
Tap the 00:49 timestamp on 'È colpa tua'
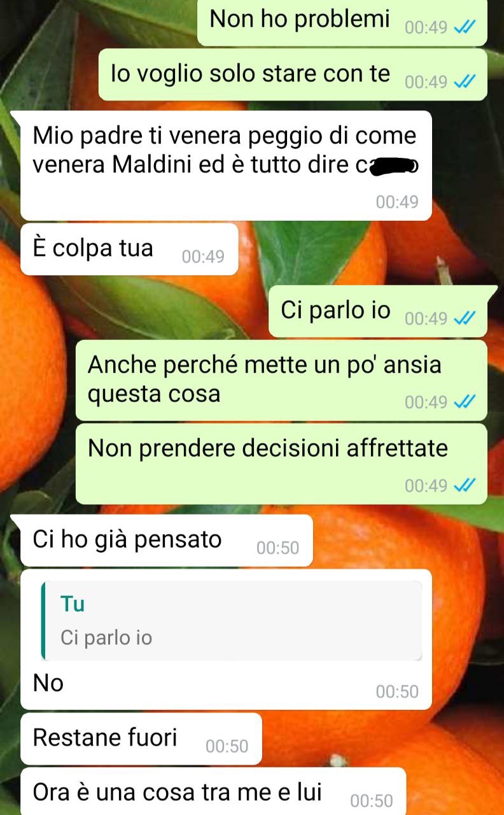pos(203,257)
